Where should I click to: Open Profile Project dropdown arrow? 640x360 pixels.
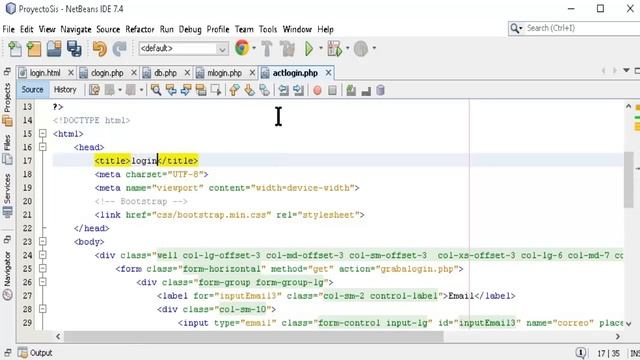pos(374,48)
